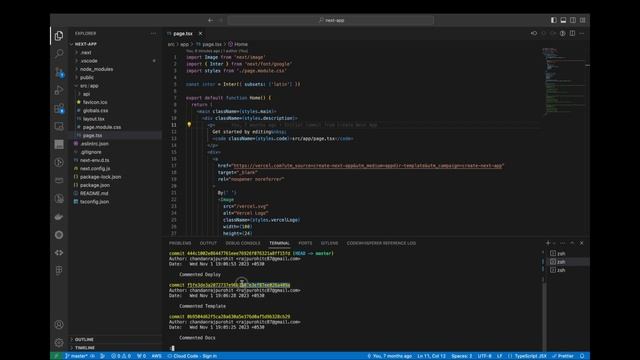Open page.module.css in the file tree

(x=102, y=127)
